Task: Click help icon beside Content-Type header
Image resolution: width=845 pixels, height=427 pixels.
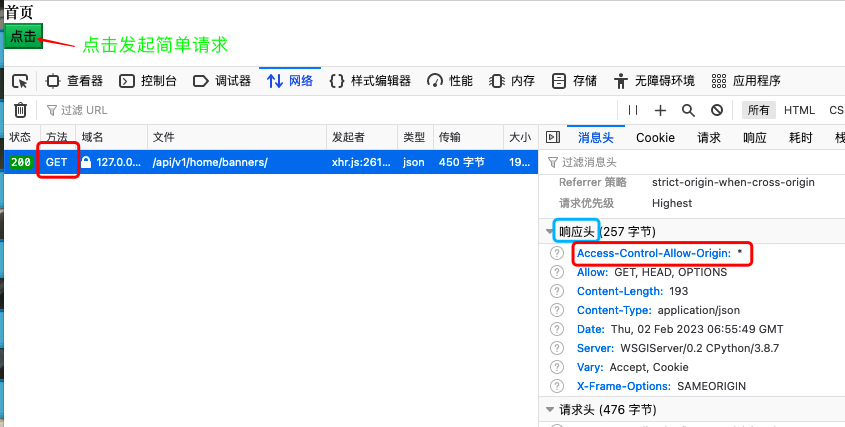Action: 557,310
